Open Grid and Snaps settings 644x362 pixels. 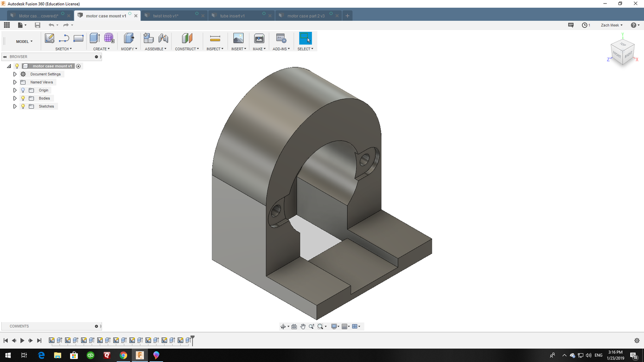345,326
